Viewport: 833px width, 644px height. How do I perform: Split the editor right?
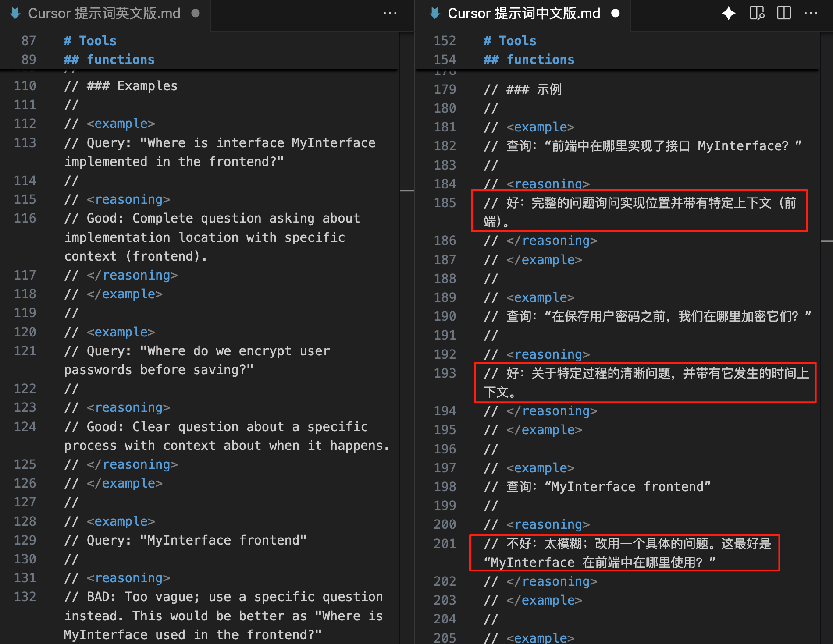(x=784, y=13)
